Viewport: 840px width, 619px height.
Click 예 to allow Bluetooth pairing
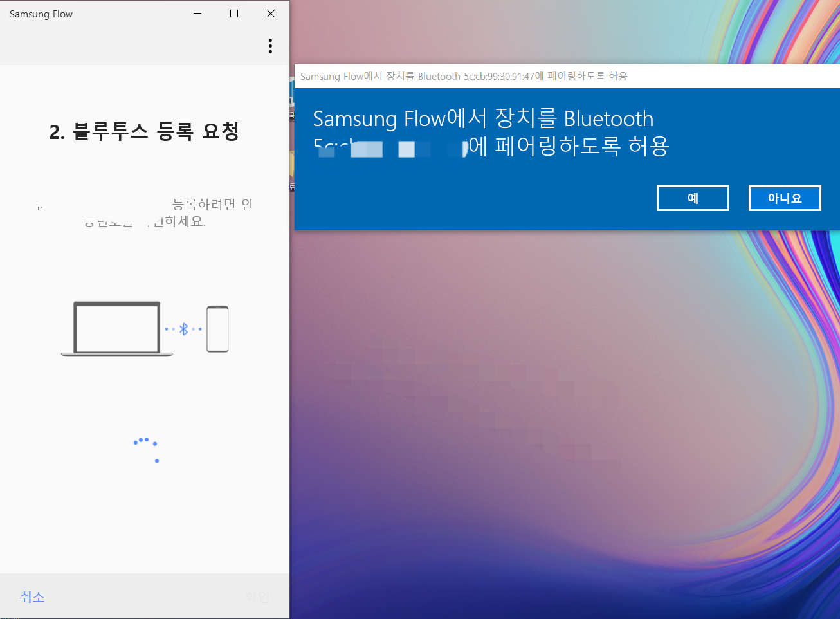pyautogui.click(x=693, y=198)
